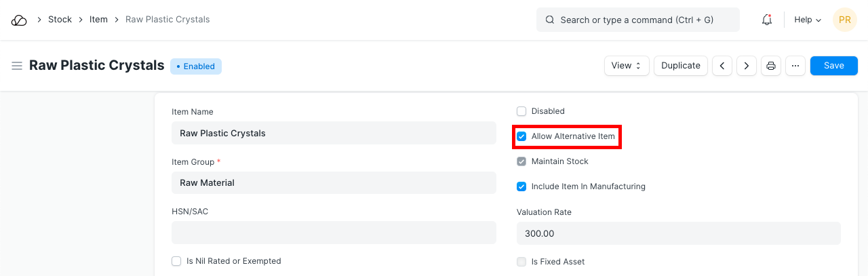Go to previous item record arrow
This screenshot has height=276, width=868.
coord(722,66)
